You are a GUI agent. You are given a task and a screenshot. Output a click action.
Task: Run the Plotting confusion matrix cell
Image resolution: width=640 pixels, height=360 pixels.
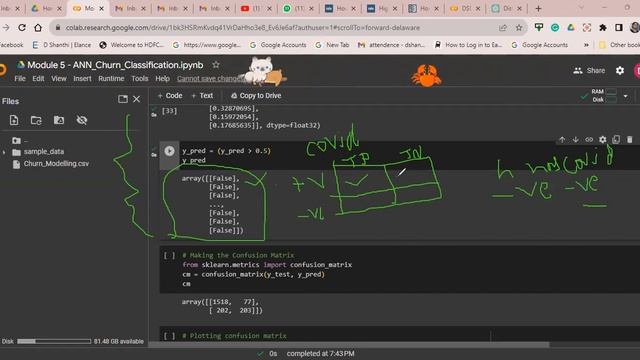click(169, 336)
